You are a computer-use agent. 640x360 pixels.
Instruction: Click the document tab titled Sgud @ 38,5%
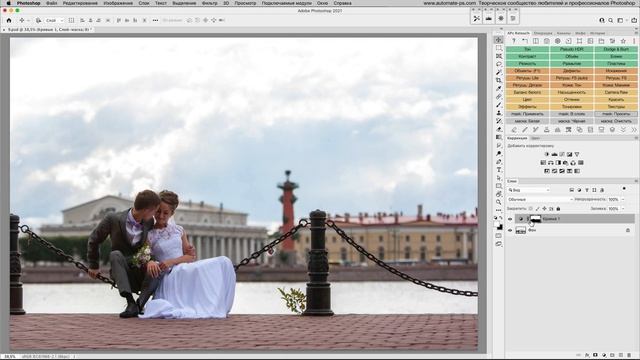[x=48, y=30]
